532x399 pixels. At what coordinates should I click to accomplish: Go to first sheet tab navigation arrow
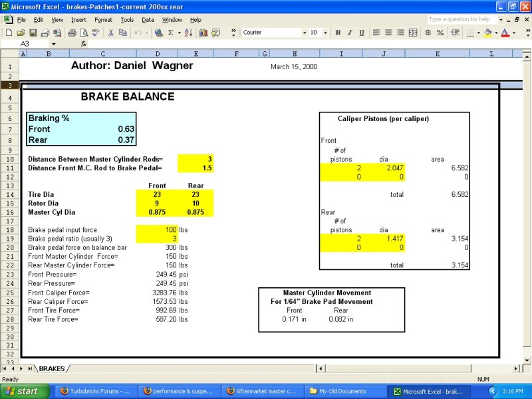[5, 368]
